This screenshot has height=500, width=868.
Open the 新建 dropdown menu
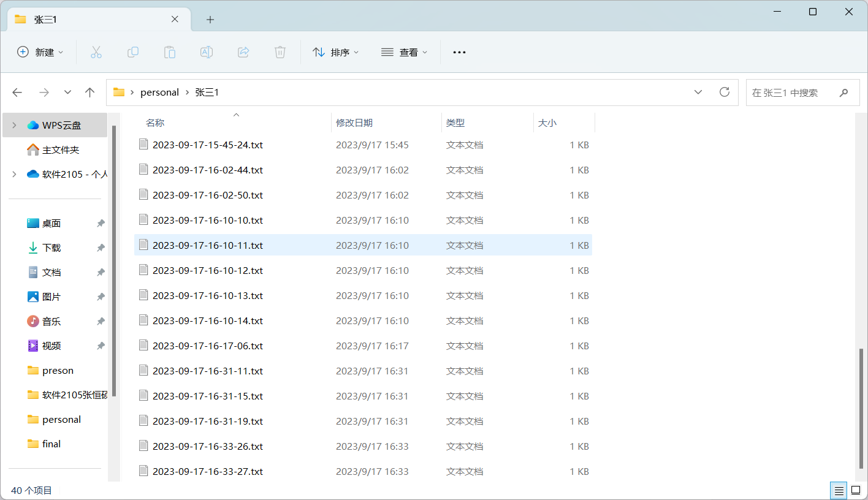pos(40,53)
